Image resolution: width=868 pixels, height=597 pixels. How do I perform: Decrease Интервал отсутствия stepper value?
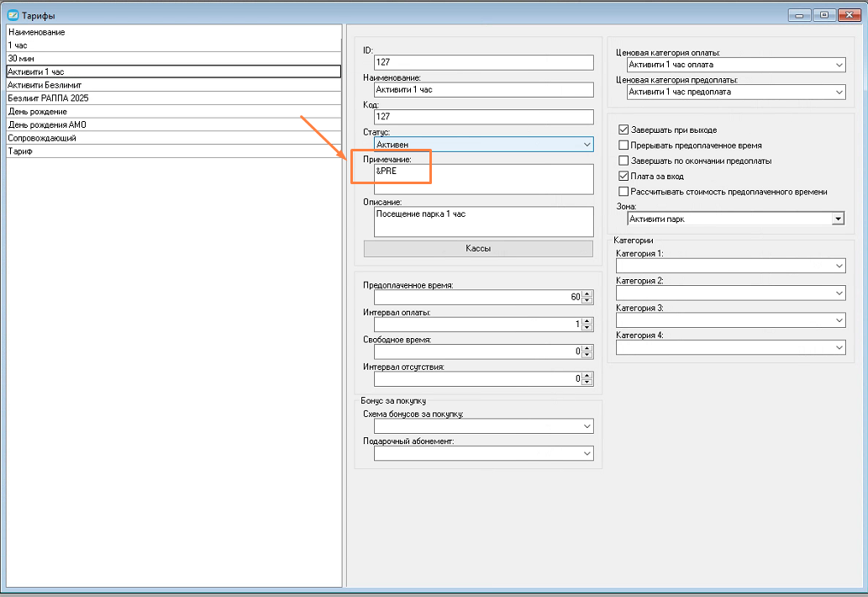[x=587, y=382]
